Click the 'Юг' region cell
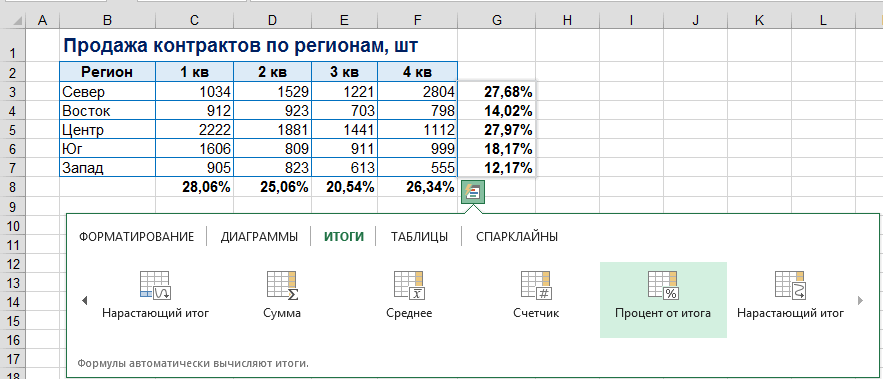 tap(107, 149)
